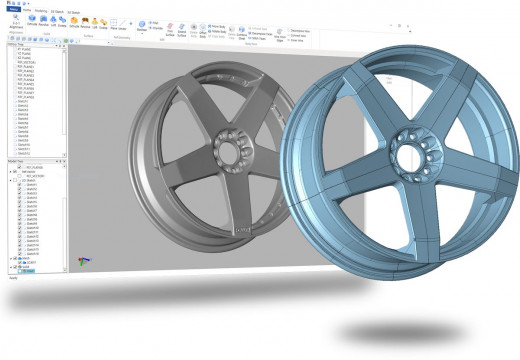Click the gray scanned wheel mesh in viewport
520x360 pixels.
(207, 157)
